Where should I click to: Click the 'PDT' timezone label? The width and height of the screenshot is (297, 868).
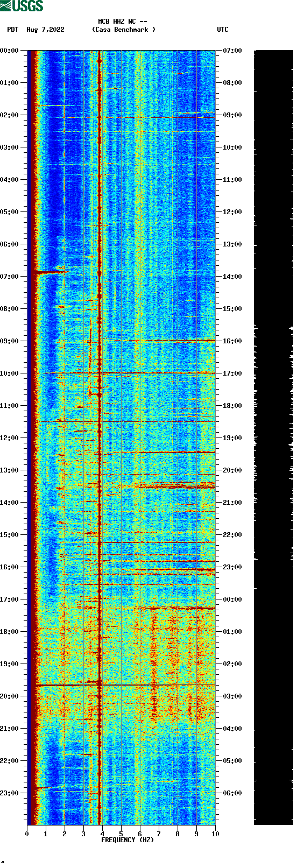click(13, 30)
